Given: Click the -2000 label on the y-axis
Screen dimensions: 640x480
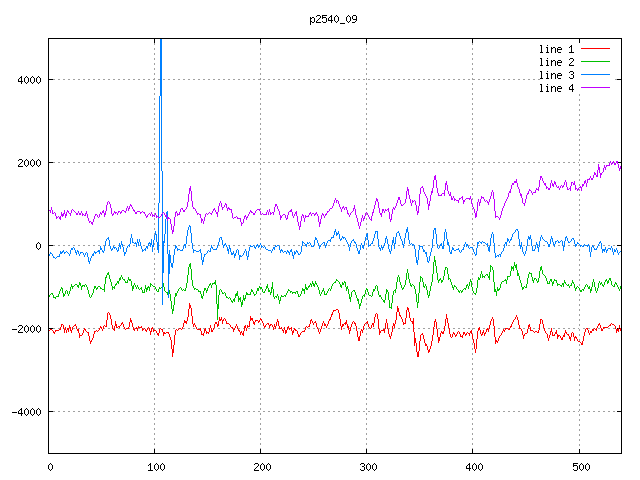Looking at the screenshot, I should click(24, 329).
